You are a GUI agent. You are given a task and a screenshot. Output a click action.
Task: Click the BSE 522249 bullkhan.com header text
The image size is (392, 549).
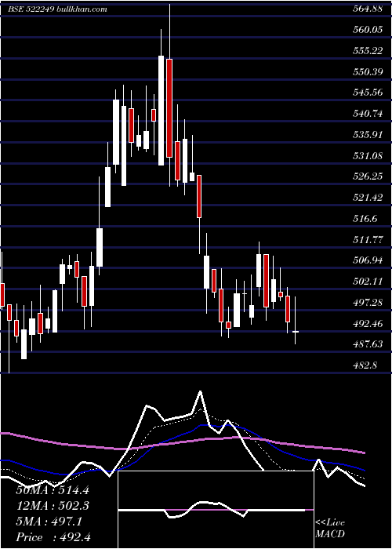[57, 9]
